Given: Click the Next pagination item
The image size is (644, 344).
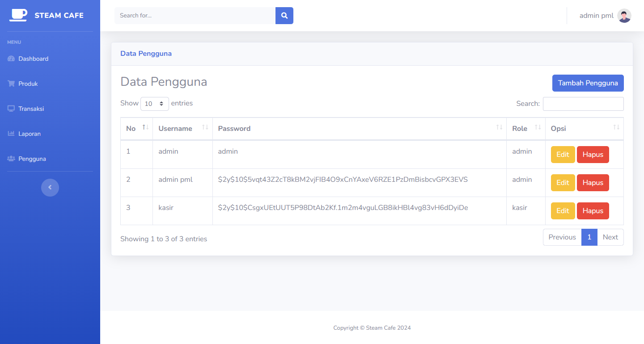Looking at the screenshot, I should tap(610, 237).
